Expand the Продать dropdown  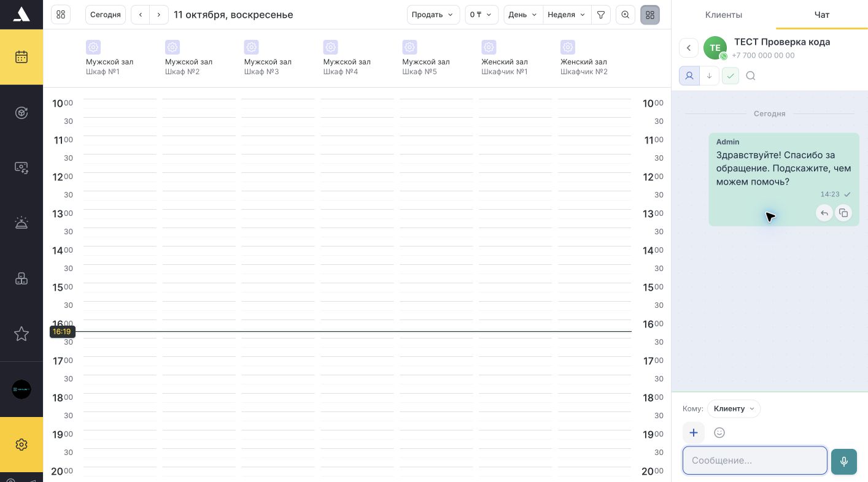click(x=433, y=15)
